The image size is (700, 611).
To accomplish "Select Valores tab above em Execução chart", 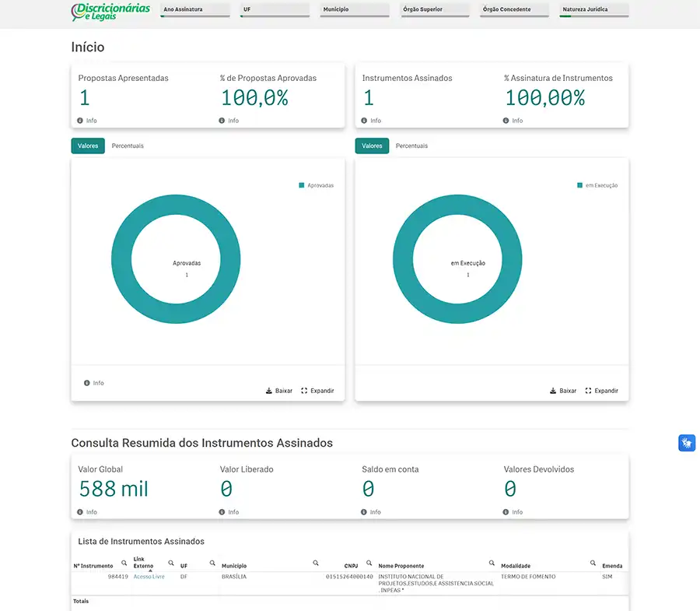I will tap(372, 146).
